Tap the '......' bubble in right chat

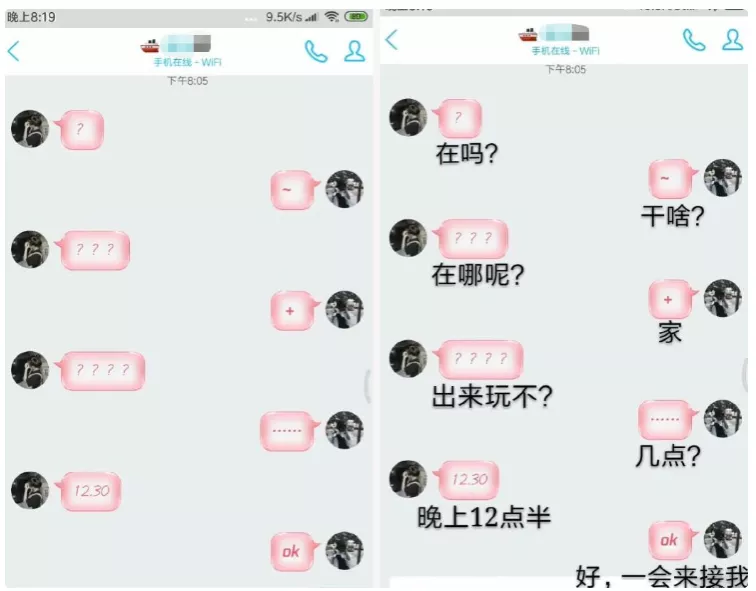tap(668, 420)
